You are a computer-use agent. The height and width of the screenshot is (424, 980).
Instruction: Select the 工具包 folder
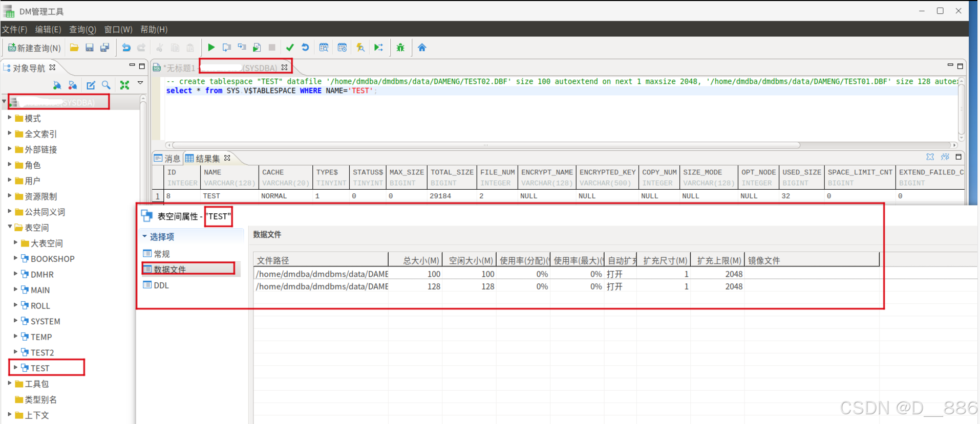(x=32, y=384)
